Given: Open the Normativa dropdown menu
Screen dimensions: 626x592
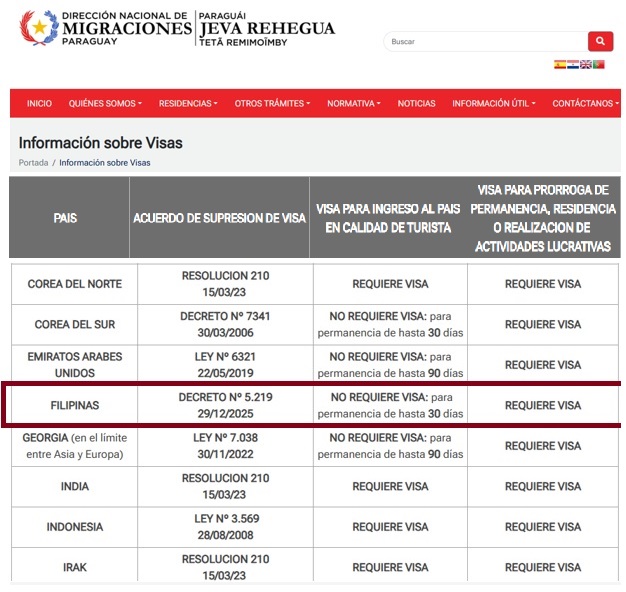Looking at the screenshot, I should click(354, 104).
